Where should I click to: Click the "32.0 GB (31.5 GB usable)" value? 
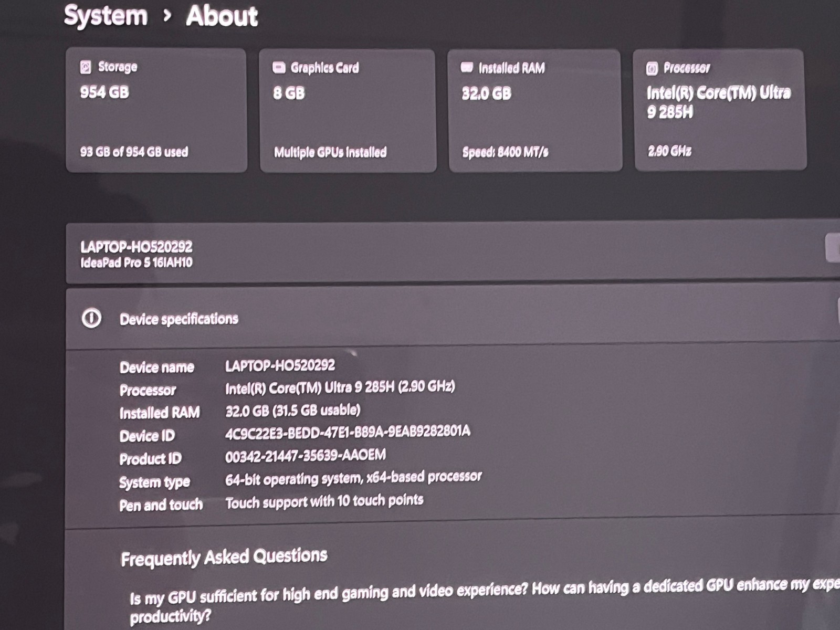[x=293, y=410]
